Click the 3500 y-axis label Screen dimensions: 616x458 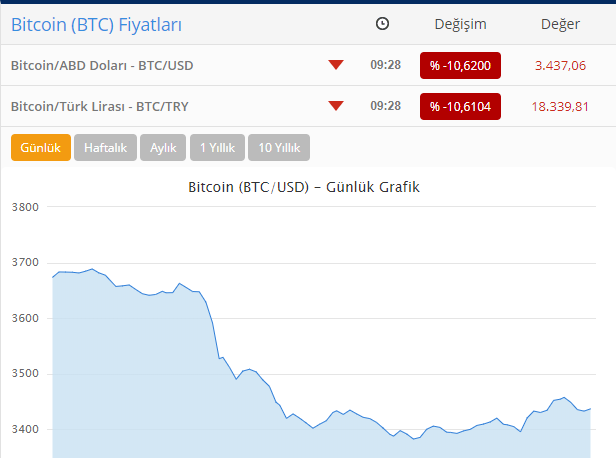coord(25,373)
